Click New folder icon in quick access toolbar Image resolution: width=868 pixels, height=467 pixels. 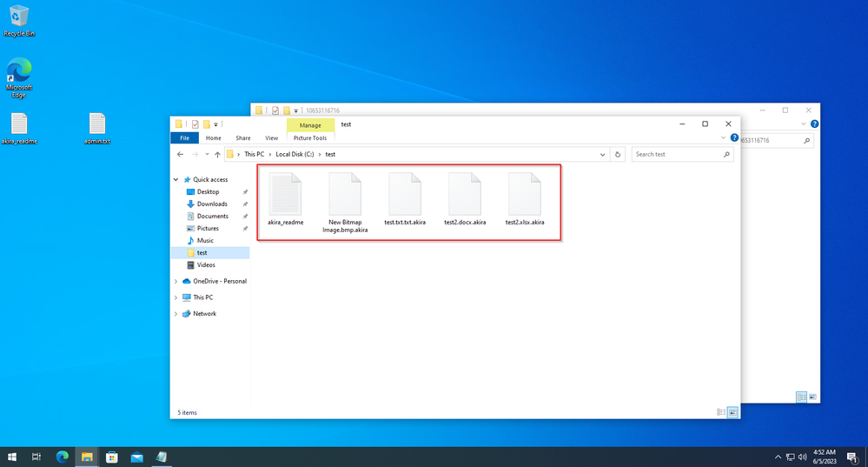206,124
